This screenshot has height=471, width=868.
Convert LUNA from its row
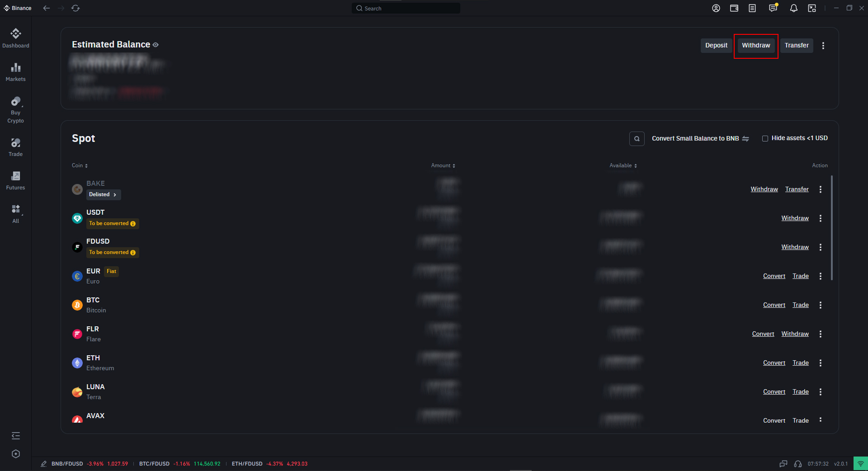point(774,392)
